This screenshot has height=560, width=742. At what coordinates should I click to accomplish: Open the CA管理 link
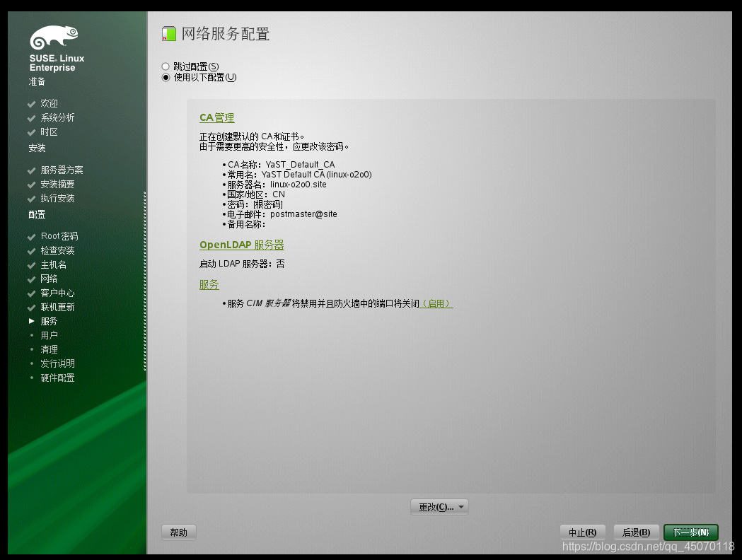[x=216, y=118]
